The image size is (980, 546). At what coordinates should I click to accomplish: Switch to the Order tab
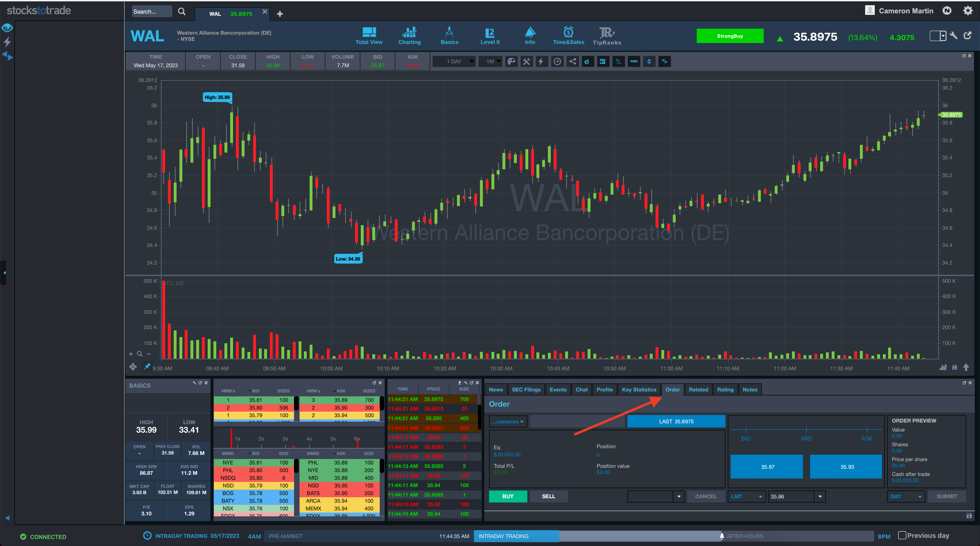click(x=672, y=390)
